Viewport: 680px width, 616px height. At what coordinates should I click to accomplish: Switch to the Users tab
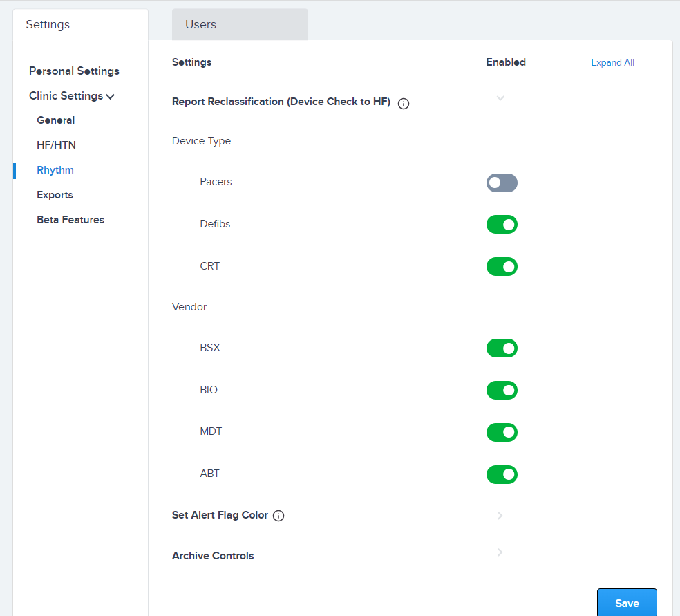click(199, 24)
